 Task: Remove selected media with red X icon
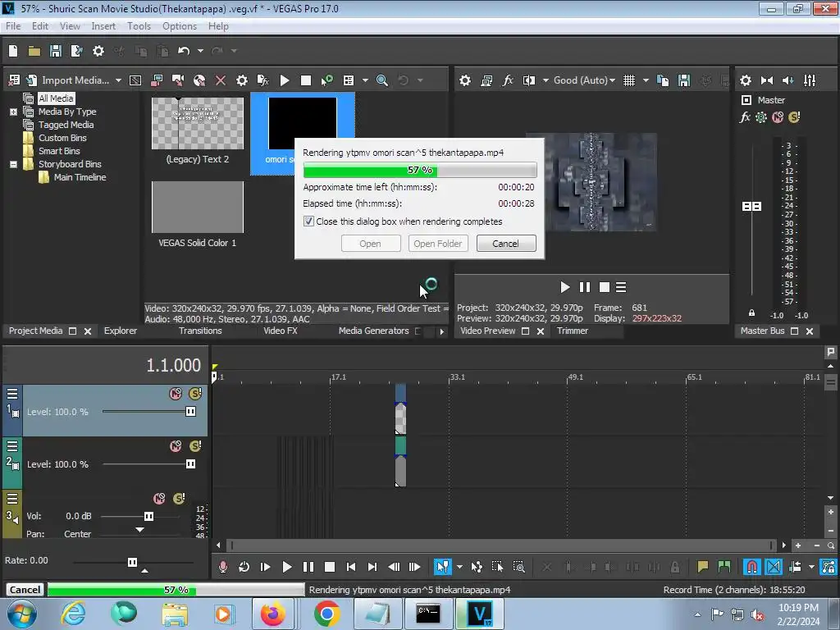(x=220, y=80)
